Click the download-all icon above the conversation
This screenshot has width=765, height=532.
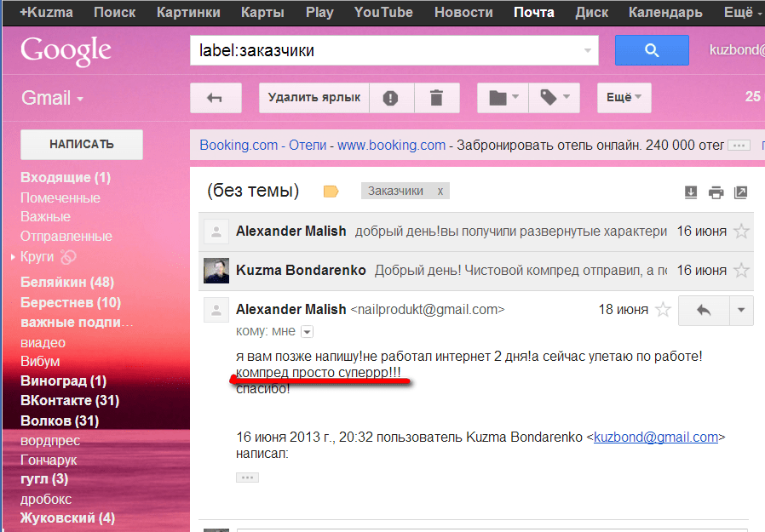pyautogui.click(x=690, y=192)
